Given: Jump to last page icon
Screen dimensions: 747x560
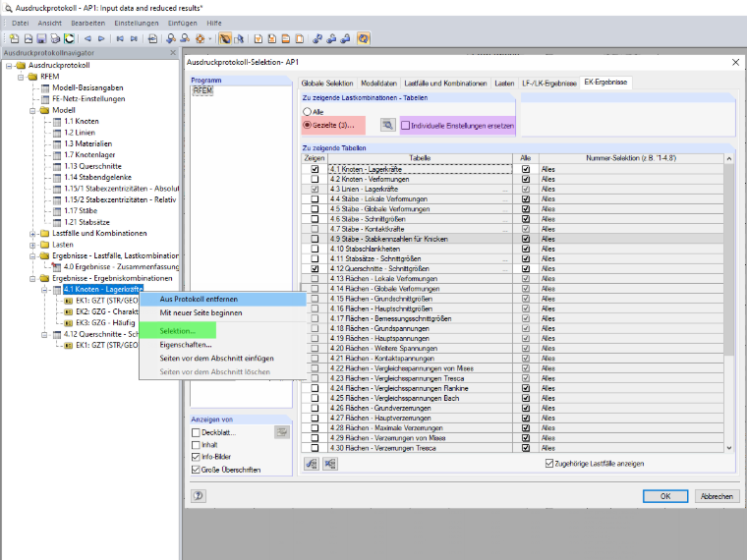Looking at the screenshot, I should click(x=134, y=38).
